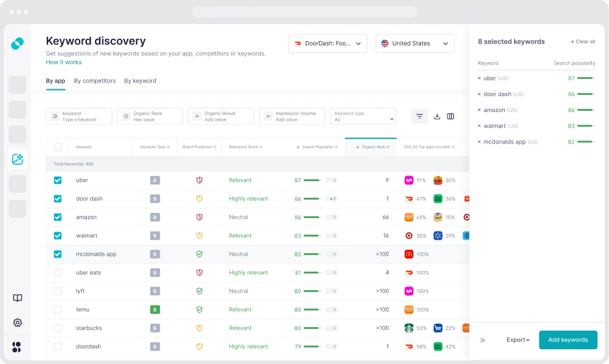Screen dimensions: 609x364
Task: Remove amazon from selected keywords
Action: point(480,110)
